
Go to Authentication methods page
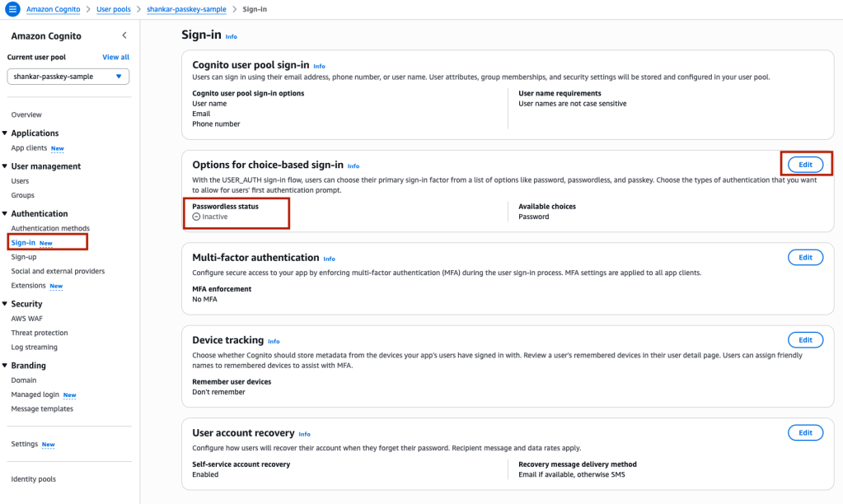pos(50,228)
